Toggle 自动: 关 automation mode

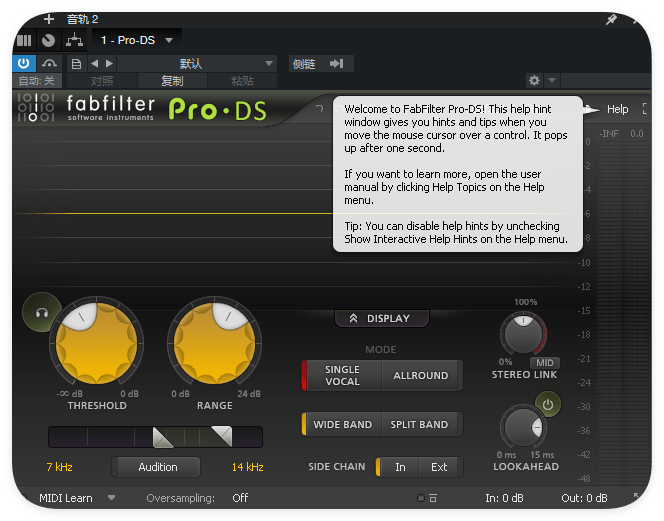(36, 80)
